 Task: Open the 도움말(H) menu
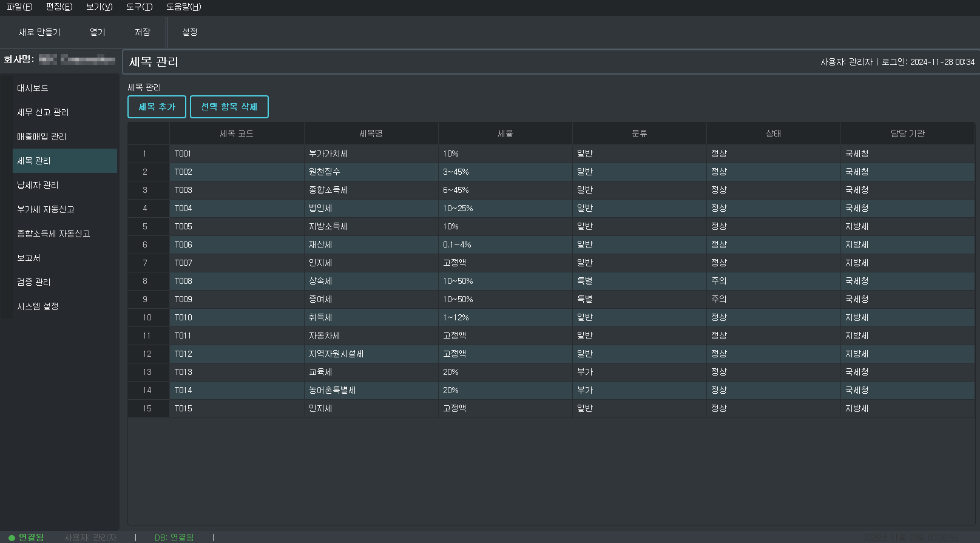183,7
